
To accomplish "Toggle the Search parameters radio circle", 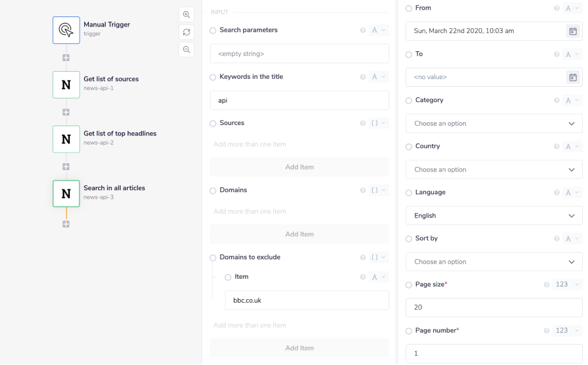I will tap(213, 30).
